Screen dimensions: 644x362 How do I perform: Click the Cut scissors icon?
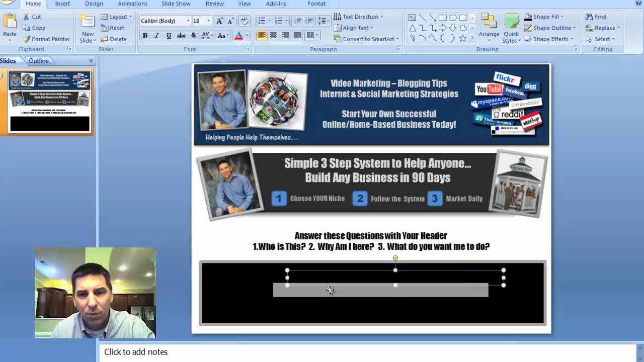(26, 17)
